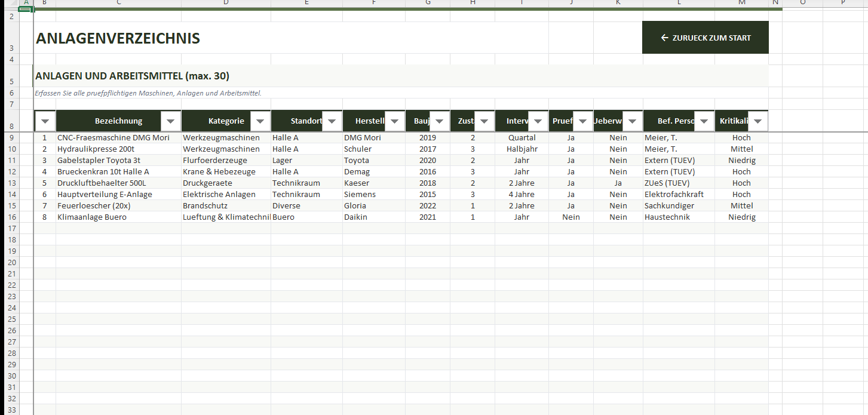
Task: Select column G header
Action: coord(428,2)
